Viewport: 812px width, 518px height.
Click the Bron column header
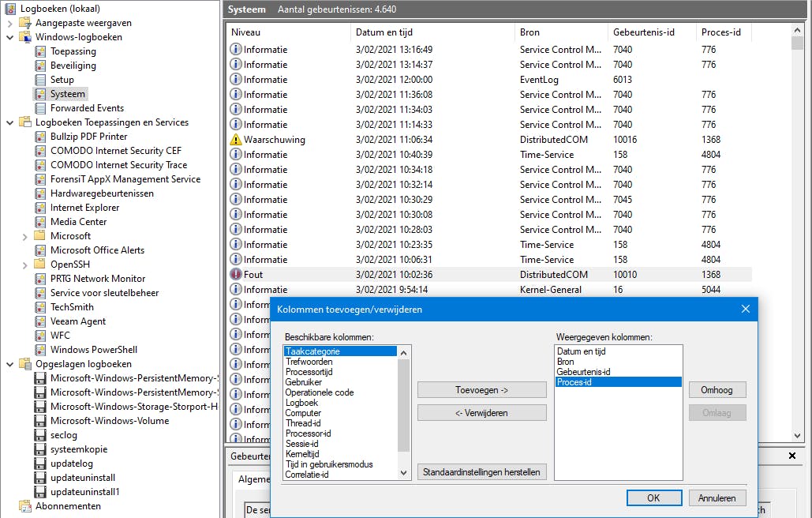pyautogui.click(x=561, y=32)
